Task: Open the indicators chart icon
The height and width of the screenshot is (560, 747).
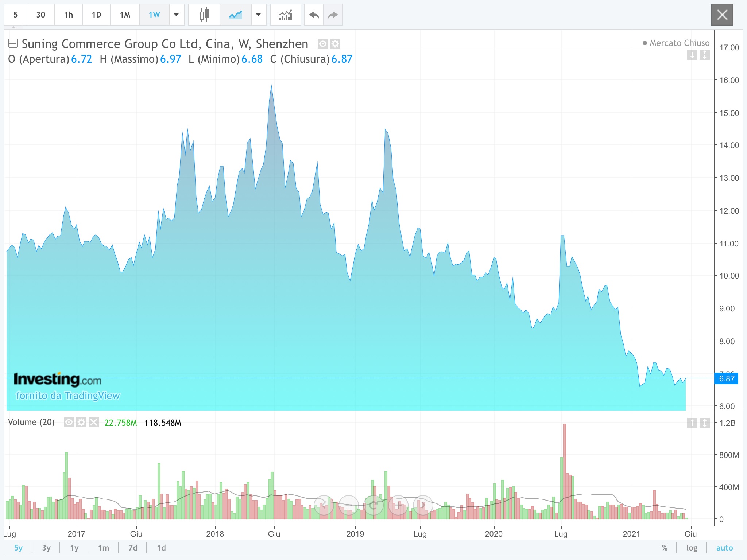Action: click(x=285, y=15)
